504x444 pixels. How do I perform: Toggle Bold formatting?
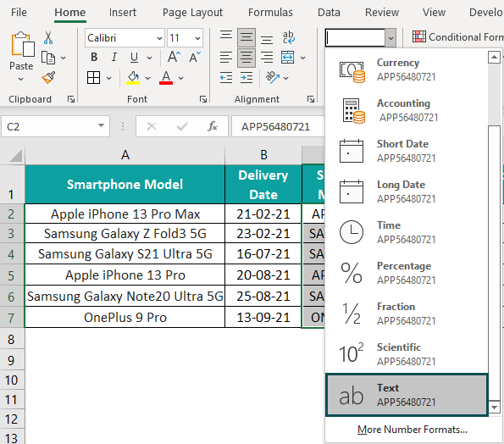click(x=94, y=58)
